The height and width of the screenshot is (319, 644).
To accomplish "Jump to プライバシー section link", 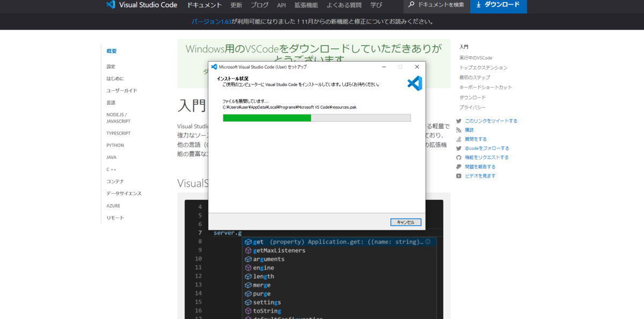I will [472, 107].
